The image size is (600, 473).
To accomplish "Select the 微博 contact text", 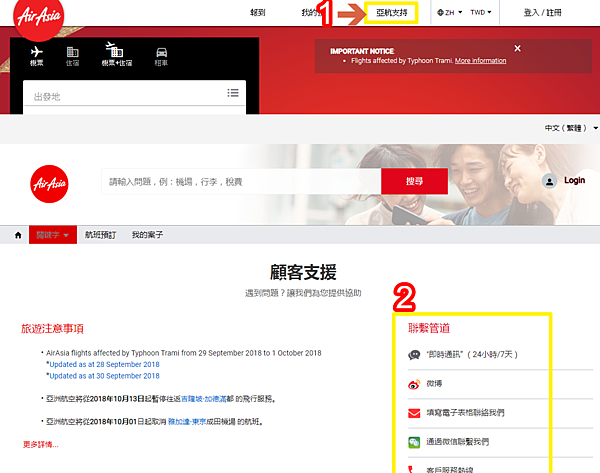I will click(x=434, y=383).
